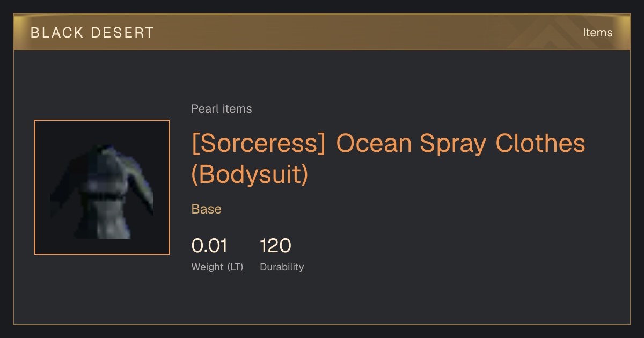Click the Durability caption

click(282, 267)
